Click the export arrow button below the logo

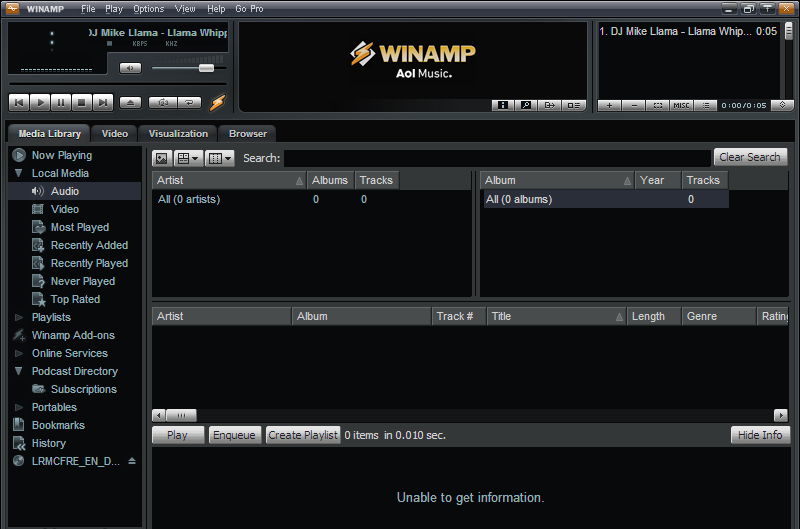point(549,105)
